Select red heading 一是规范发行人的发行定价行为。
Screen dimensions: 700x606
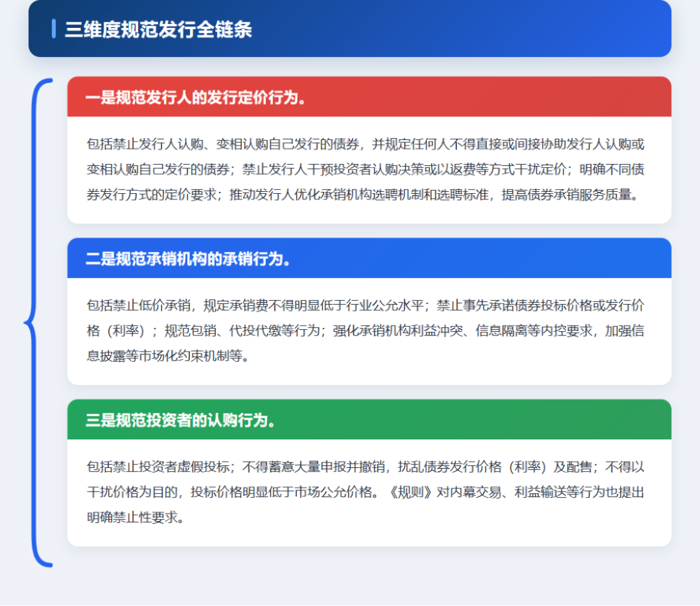pyautogui.click(x=196, y=97)
